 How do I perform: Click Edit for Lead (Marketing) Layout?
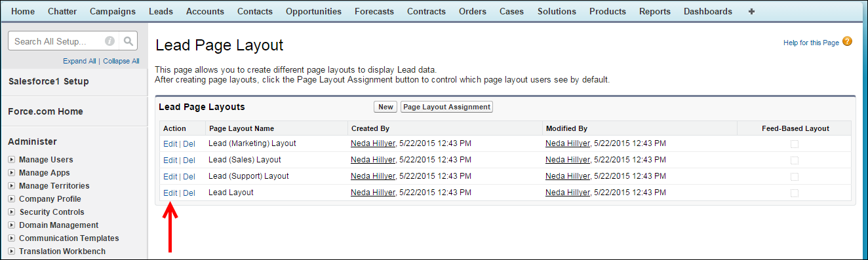tap(170, 143)
